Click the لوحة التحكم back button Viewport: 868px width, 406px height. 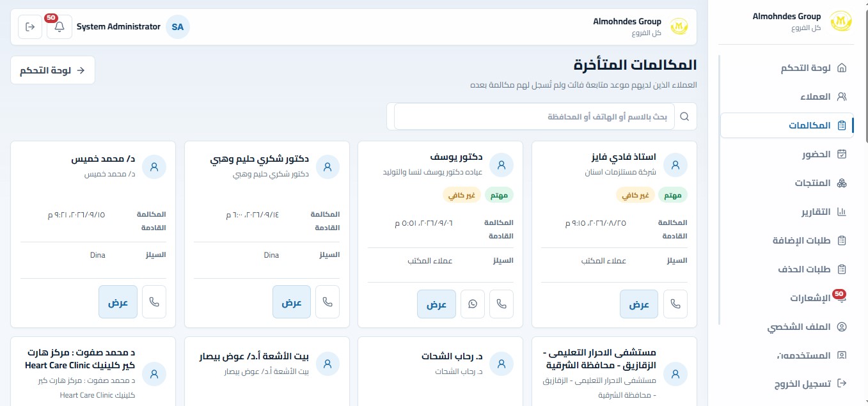click(x=52, y=70)
